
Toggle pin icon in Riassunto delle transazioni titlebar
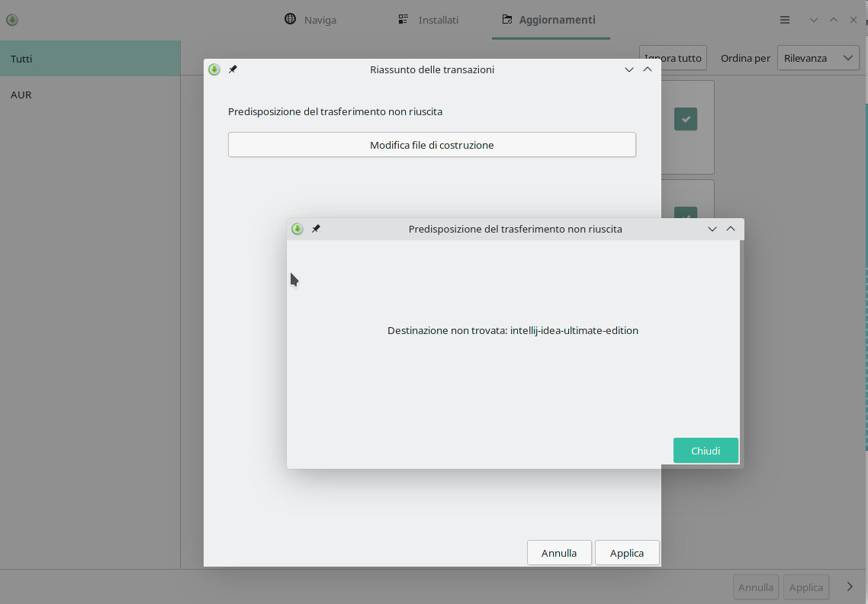pos(233,69)
